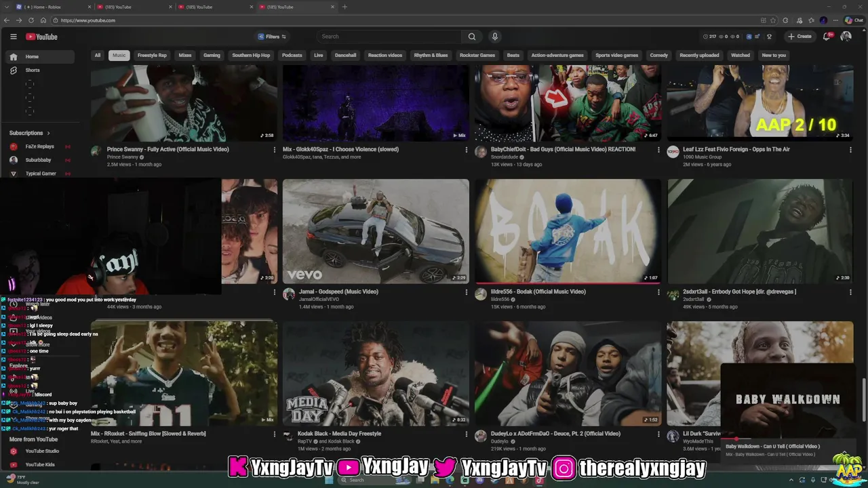The width and height of the screenshot is (868, 488).
Task: Select the Freestyle Rap chip
Action: [x=152, y=56]
